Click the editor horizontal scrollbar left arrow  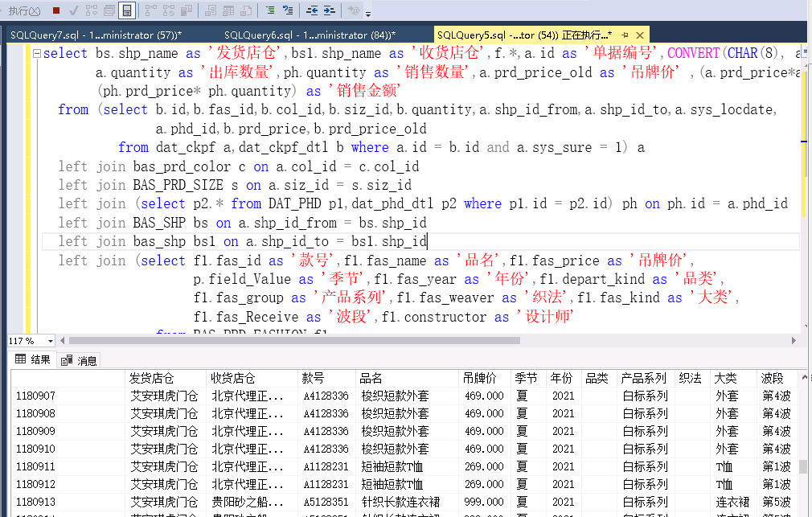(x=63, y=340)
